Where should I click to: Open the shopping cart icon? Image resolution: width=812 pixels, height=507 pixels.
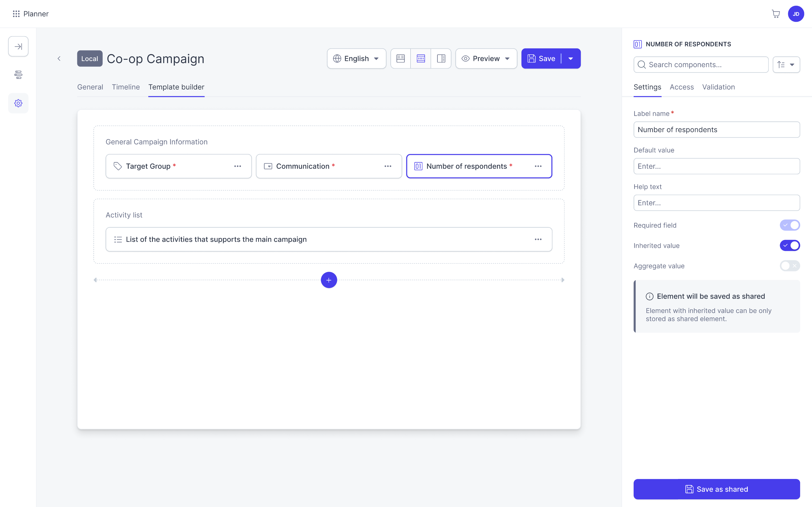(775, 14)
